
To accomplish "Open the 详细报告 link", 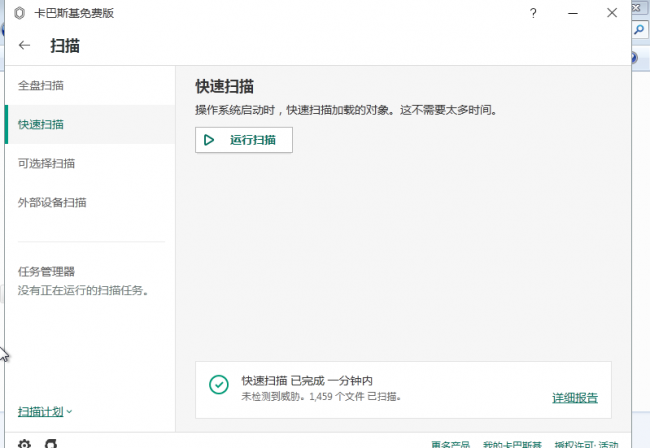I will 575,398.
